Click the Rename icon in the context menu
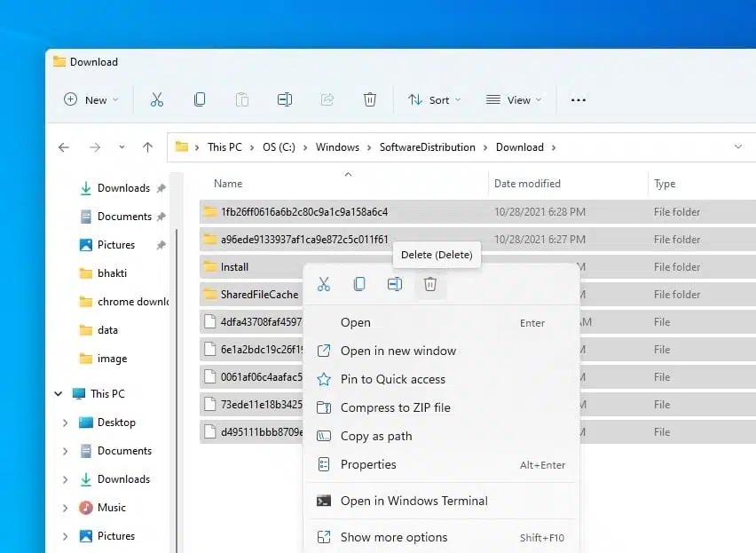756x553 pixels. 394,284
